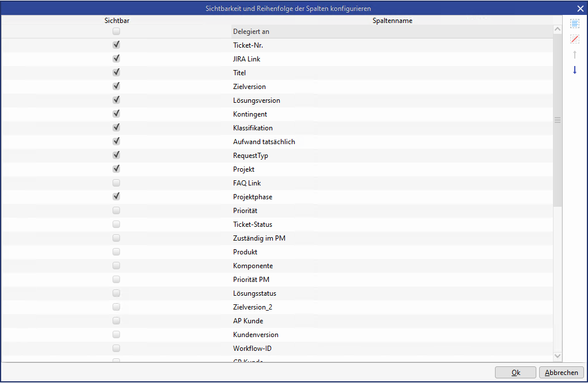Uncheck the Ticket-Nr. visibility checkbox

[117, 45]
